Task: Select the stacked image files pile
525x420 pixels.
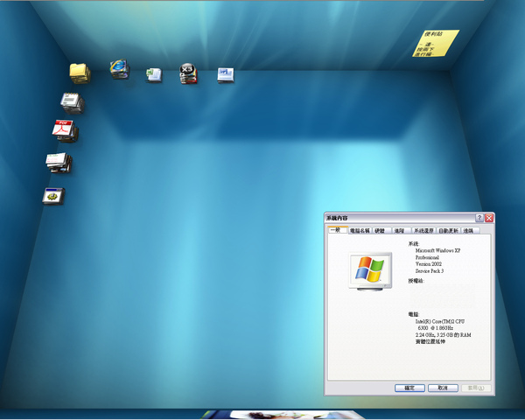Action: click(59, 163)
